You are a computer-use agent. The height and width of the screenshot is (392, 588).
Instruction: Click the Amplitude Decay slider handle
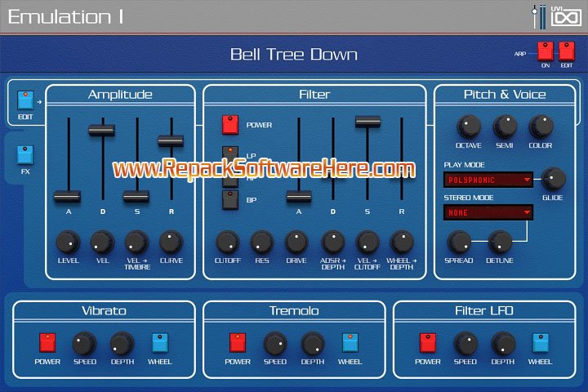tap(101, 130)
